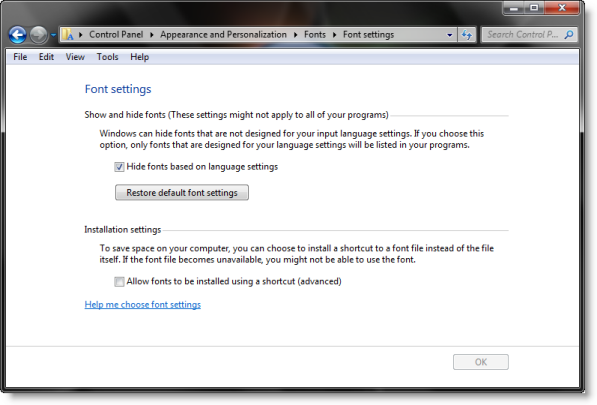Open the Tools menu
The height and width of the screenshot is (405, 597).
pyautogui.click(x=107, y=57)
